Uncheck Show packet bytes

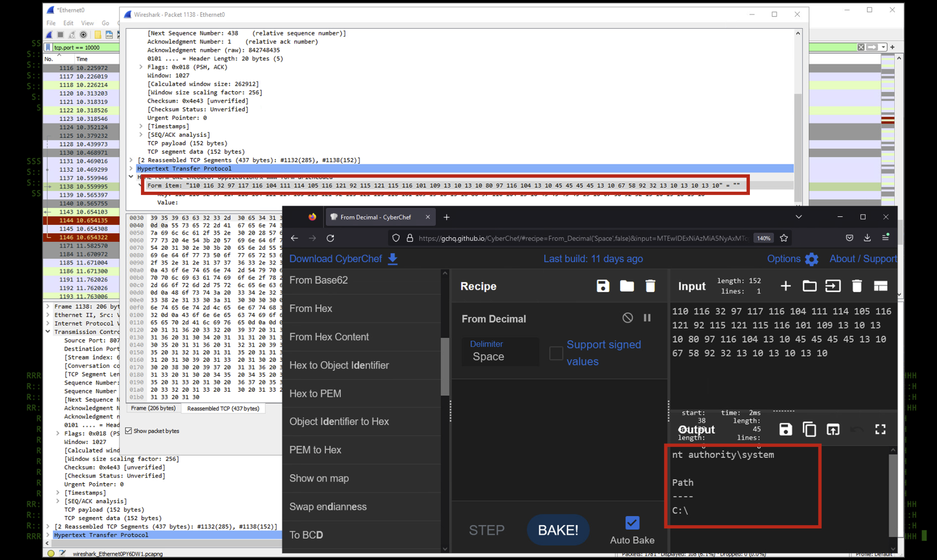pyautogui.click(x=129, y=431)
